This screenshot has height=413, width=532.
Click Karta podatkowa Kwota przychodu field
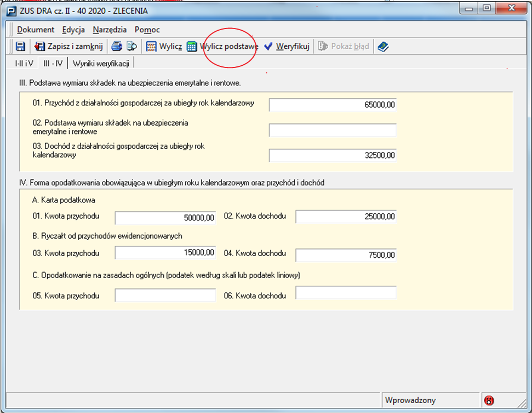(x=165, y=218)
